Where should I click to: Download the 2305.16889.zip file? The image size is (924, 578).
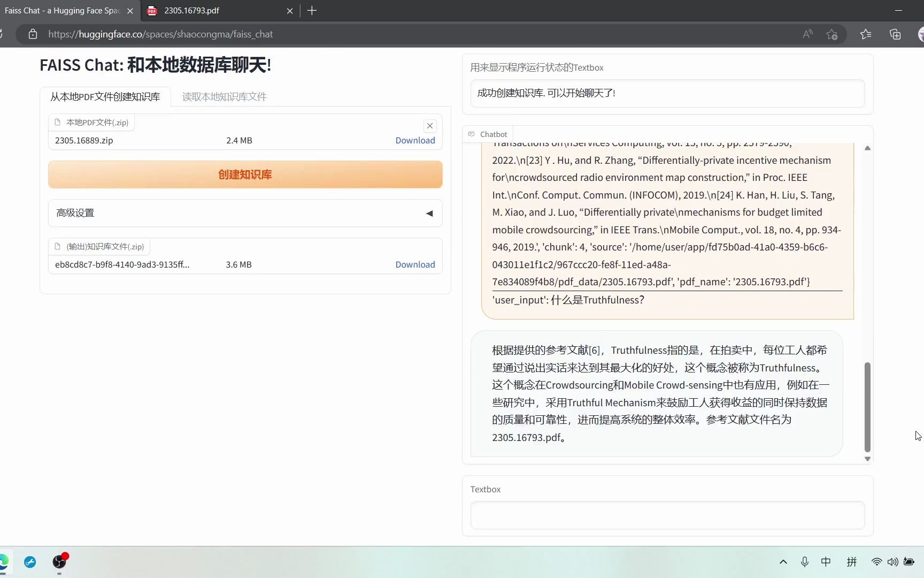pos(415,140)
